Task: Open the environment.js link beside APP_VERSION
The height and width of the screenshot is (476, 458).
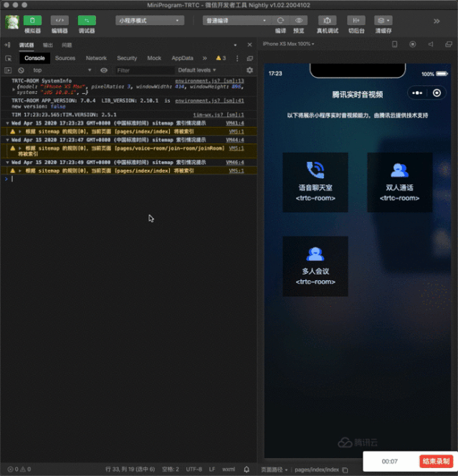Action: 209,100
